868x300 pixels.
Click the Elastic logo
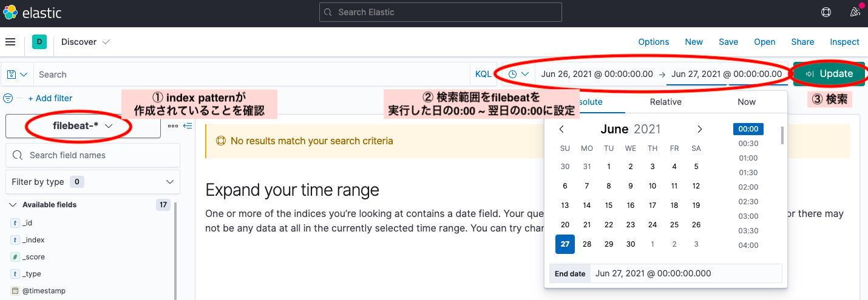33,12
